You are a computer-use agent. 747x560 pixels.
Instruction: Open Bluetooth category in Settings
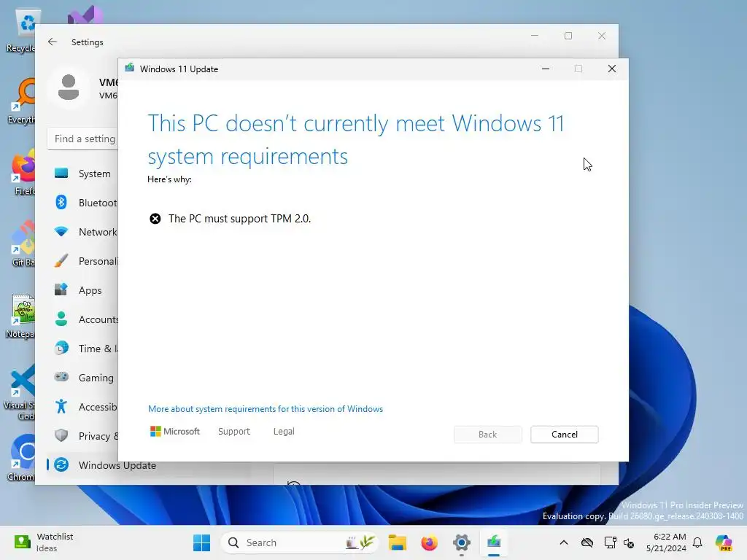click(x=83, y=203)
